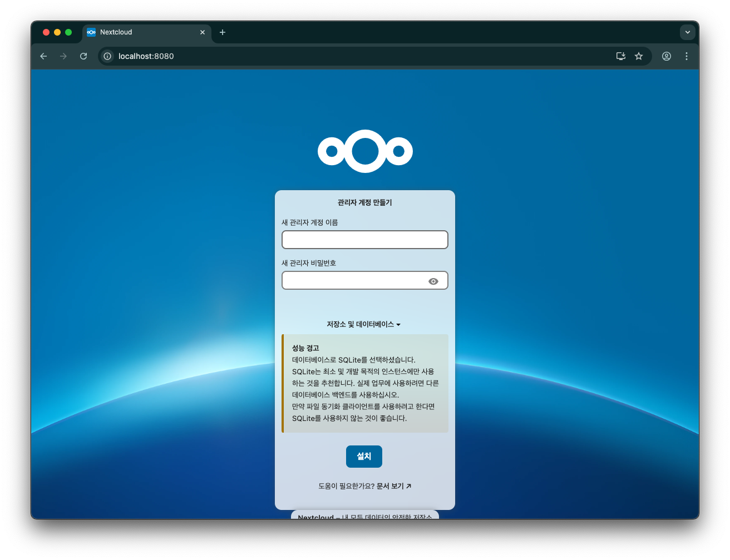Click Nextcloud tab favicon
Screen dimensions: 730x560
[x=91, y=32]
